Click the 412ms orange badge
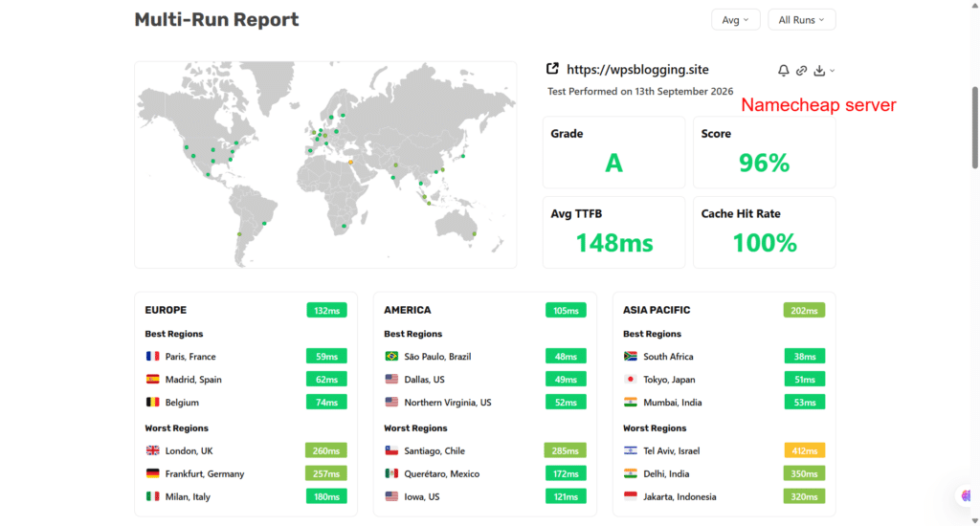 [x=804, y=450]
